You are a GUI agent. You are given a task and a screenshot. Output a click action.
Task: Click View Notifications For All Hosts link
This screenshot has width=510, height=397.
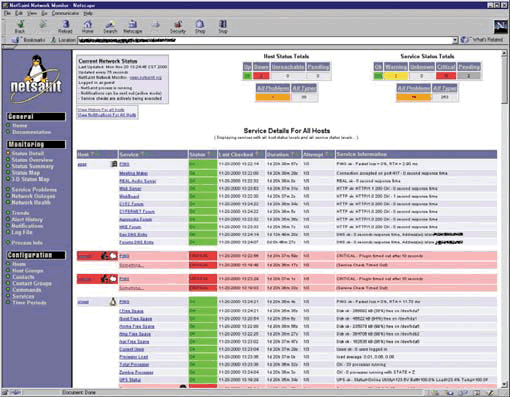(107, 115)
